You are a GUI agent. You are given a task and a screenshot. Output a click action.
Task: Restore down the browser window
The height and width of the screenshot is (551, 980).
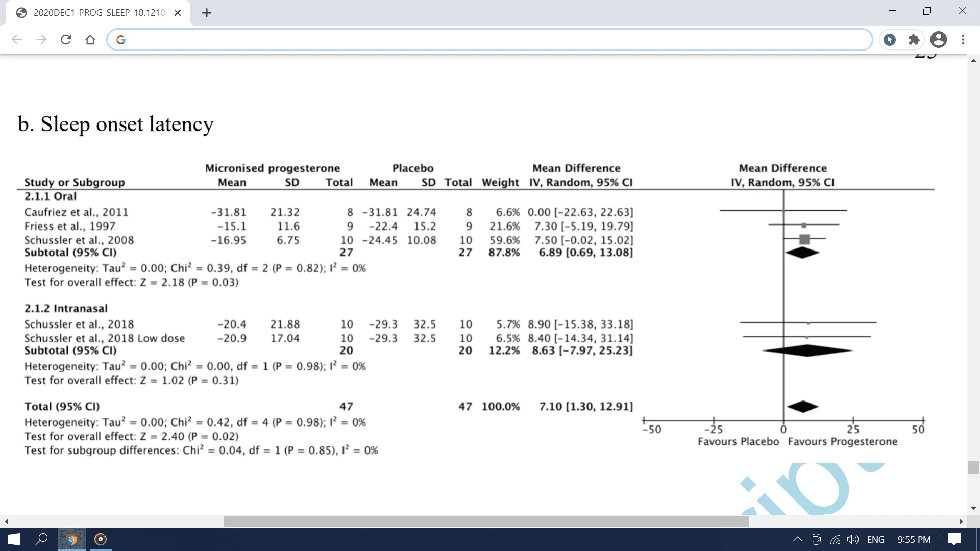coord(927,11)
